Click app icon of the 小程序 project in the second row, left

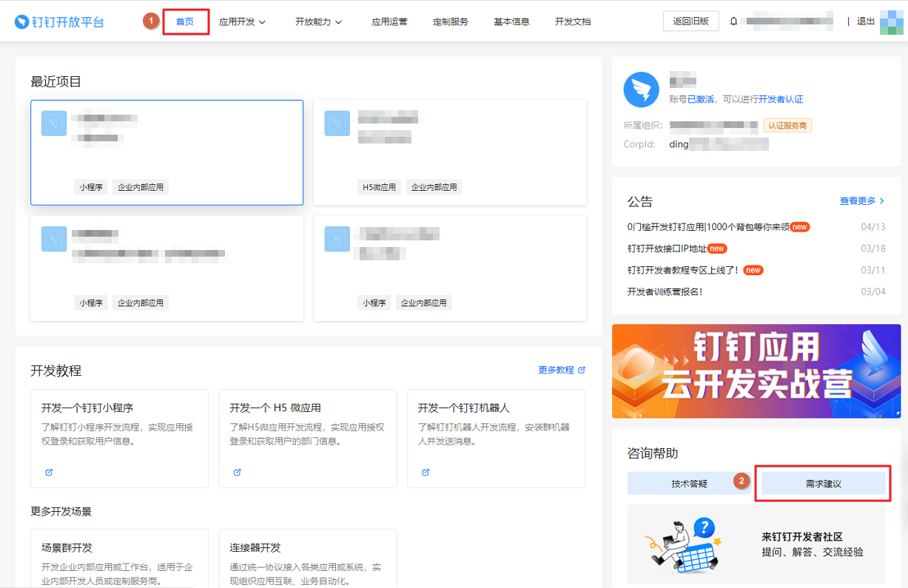tap(54, 239)
